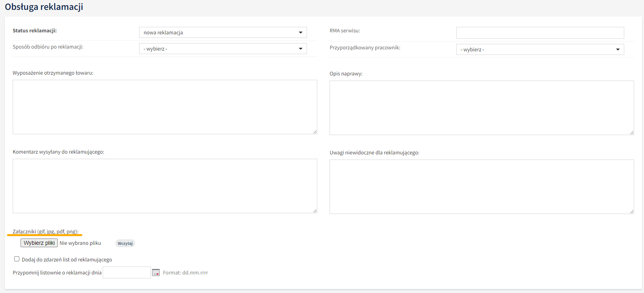Click resize grip of Uwagi niewidoczne textarea
644x293 pixels.
coord(631,212)
